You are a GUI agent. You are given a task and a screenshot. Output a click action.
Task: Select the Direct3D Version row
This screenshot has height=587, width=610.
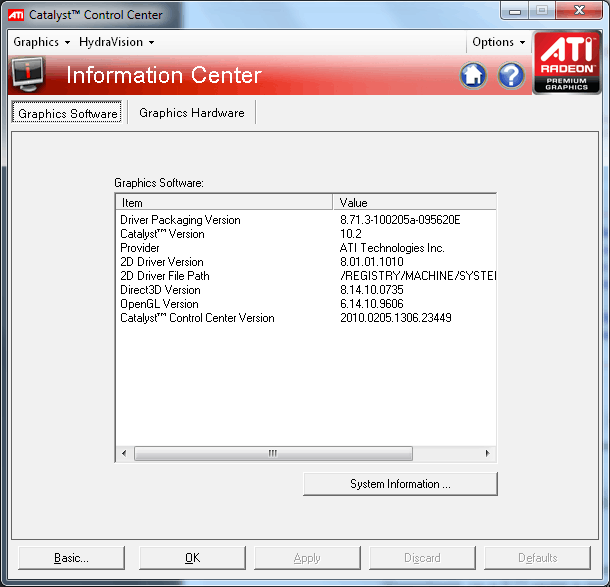click(x=306, y=290)
